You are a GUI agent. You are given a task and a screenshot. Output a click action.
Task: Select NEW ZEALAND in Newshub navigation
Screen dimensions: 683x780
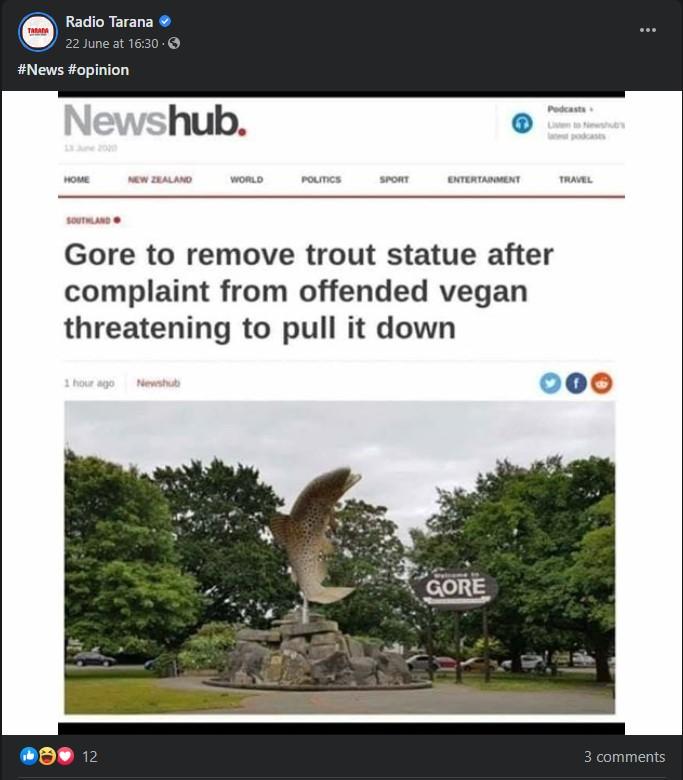(160, 180)
